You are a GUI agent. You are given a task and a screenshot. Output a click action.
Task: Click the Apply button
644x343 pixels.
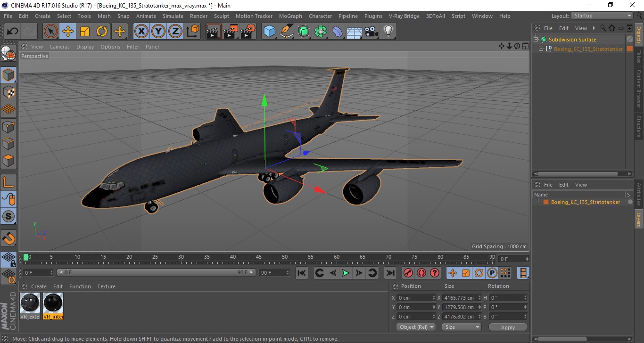tap(508, 327)
